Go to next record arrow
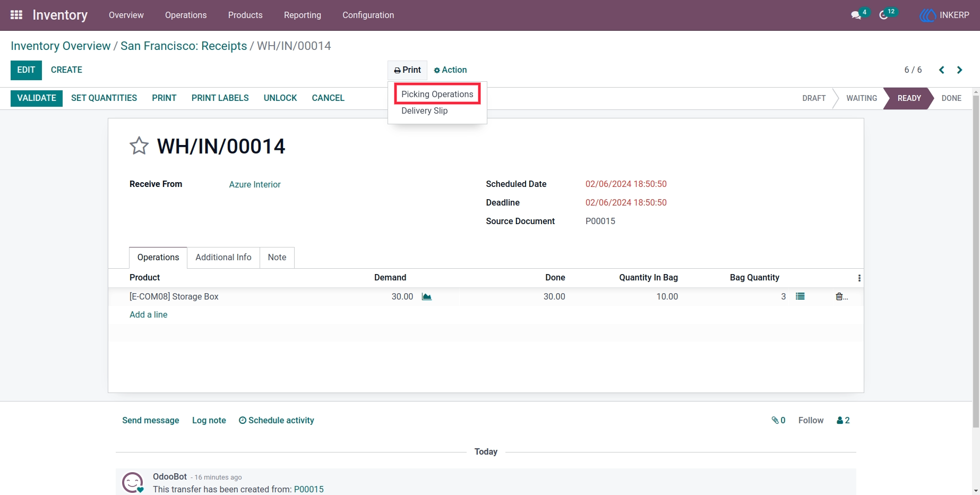This screenshot has height=495, width=980. [959, 70]
